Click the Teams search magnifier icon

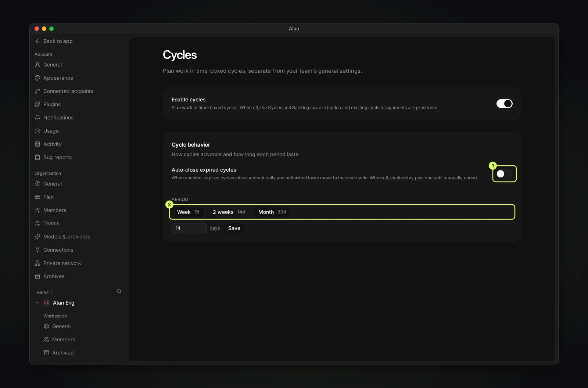(119, 291)
